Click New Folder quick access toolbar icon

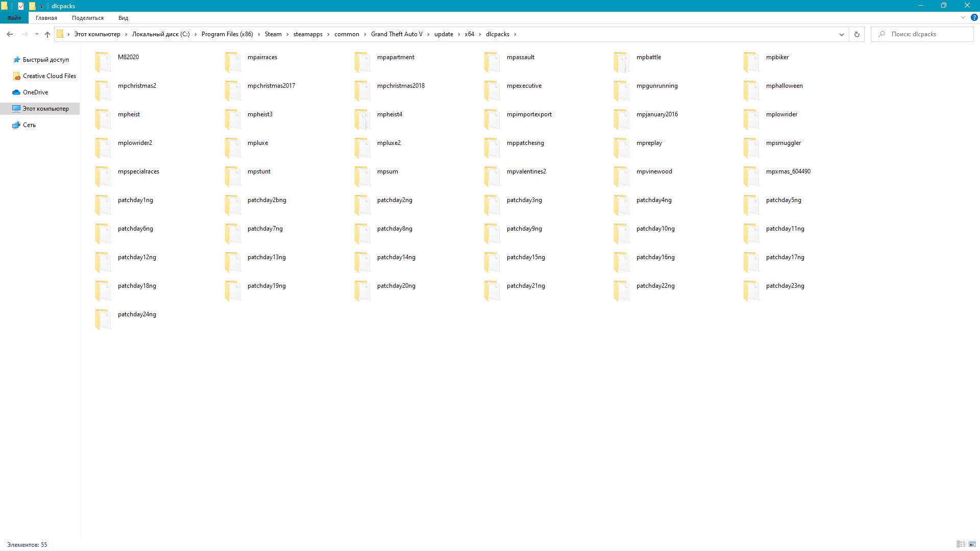coord(32,6)
